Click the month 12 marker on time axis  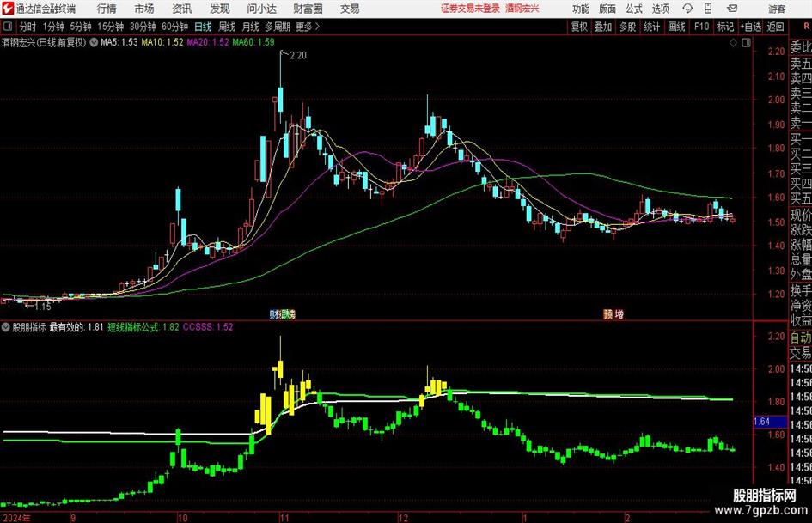tap(403, 518)
